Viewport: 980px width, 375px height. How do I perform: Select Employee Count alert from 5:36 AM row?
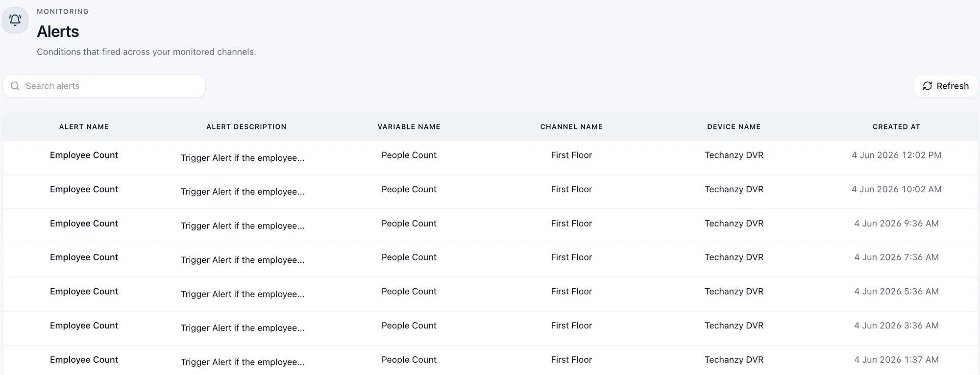(84, 292)
